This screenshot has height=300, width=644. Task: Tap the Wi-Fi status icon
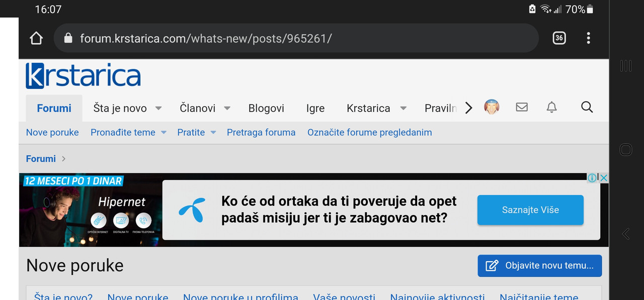[x=546, y=9]
